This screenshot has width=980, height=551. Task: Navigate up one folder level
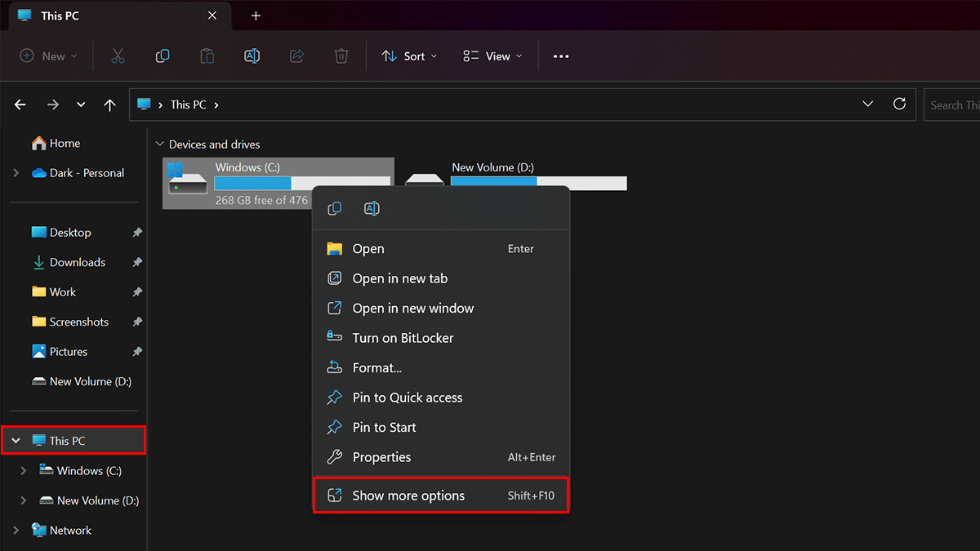tap(110, 105)
